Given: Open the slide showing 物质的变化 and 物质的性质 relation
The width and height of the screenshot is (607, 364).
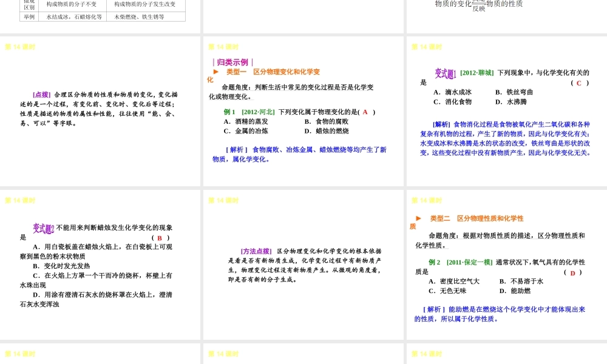Looking at the screenshot, I should (506, 16).
